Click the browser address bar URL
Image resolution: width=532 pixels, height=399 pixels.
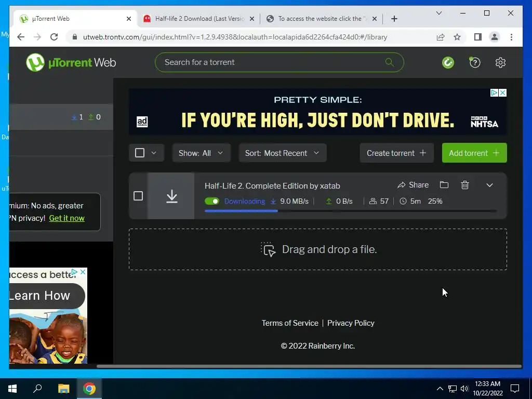coord(235,37)
